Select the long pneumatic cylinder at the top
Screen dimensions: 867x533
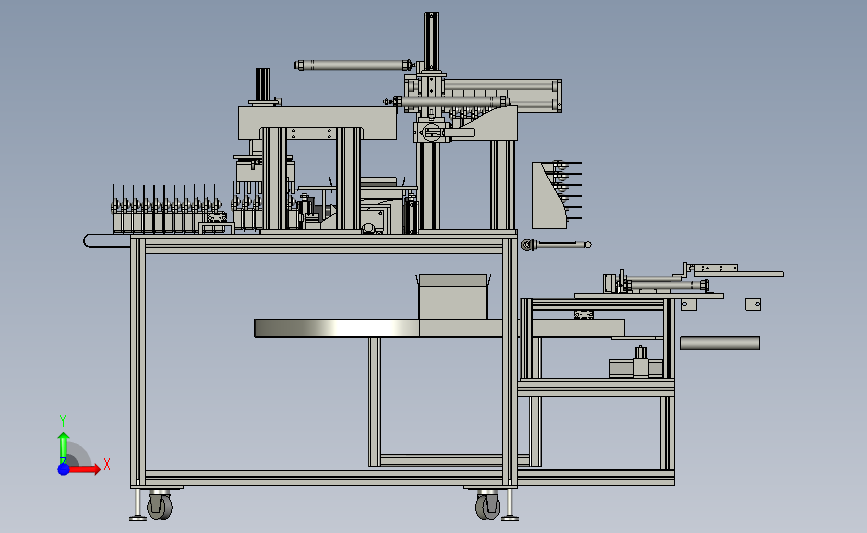(x=354, y=65)
